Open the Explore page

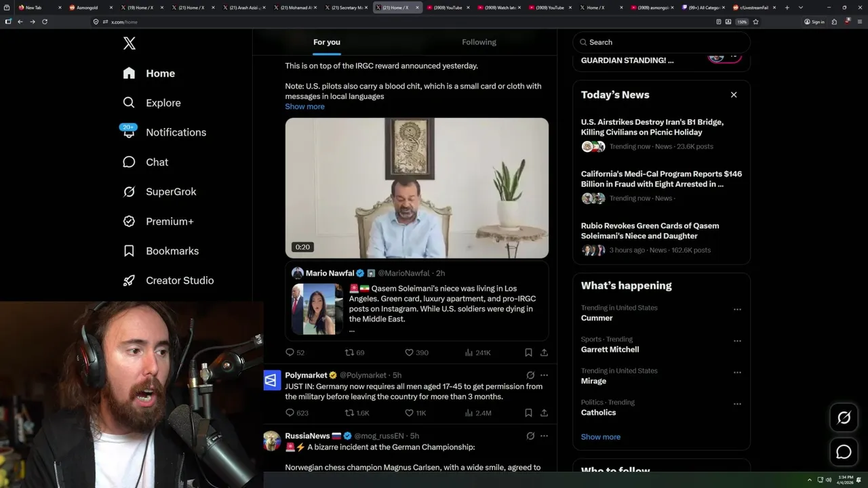[152, 103]
